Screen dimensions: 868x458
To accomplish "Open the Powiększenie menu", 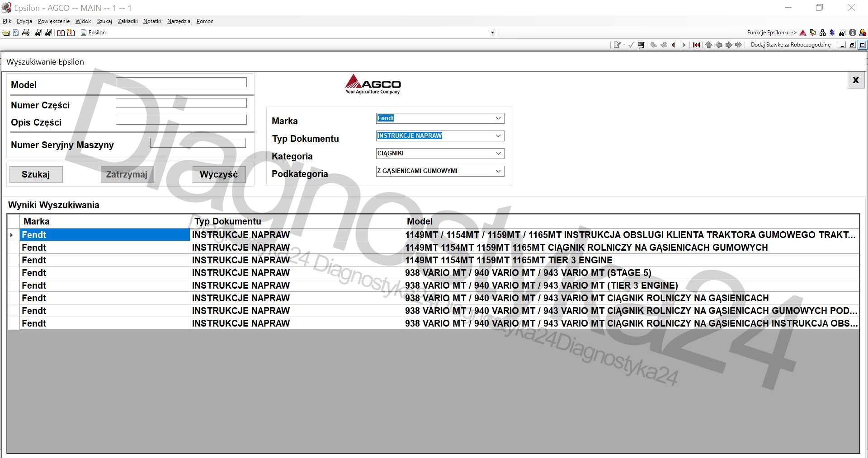I will [54, 21].
